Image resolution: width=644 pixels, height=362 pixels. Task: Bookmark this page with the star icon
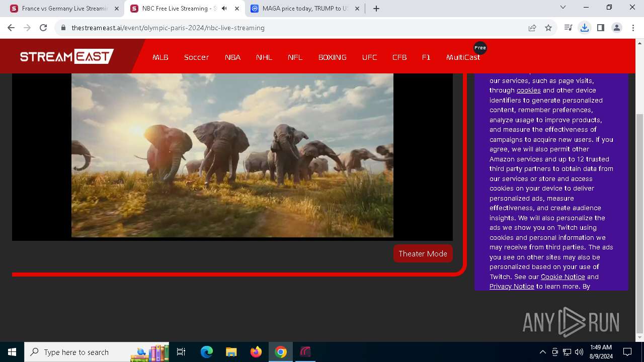pos(548,28)
